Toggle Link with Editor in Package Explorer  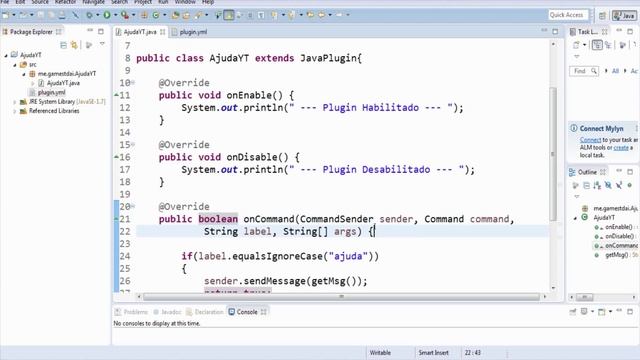coord(74,45)
